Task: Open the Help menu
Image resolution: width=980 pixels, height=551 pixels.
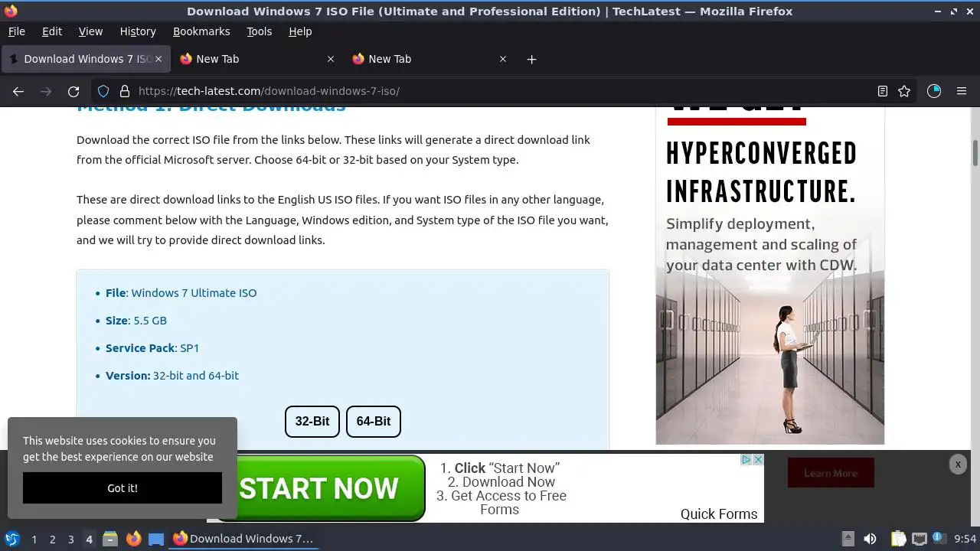Action: click(300, 31)
